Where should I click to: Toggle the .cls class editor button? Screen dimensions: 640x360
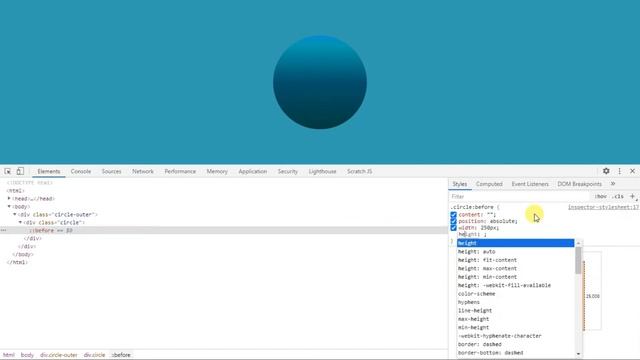pyautogui.click(x=618, y=196)
